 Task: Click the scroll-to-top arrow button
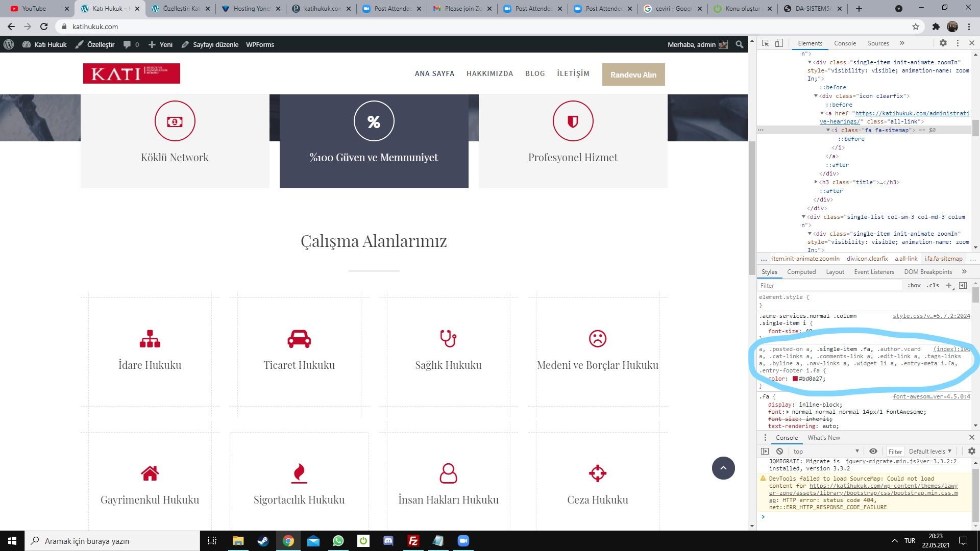click(723, 468)
